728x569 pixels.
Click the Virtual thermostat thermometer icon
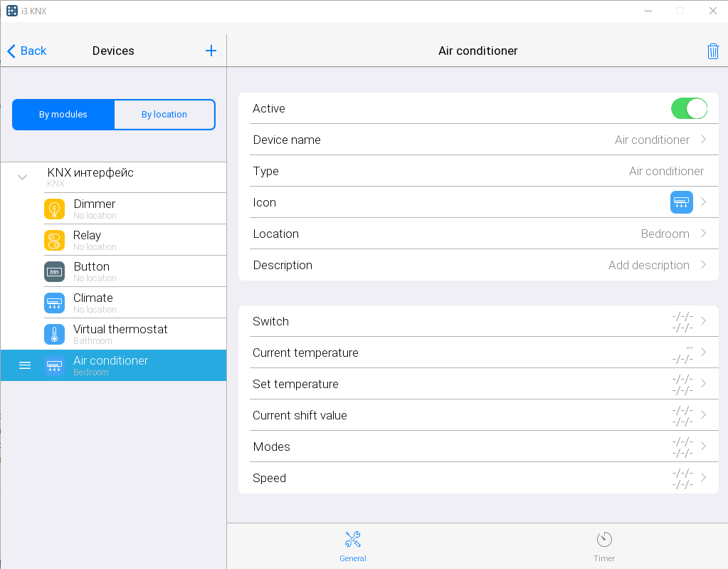(54, 335)
